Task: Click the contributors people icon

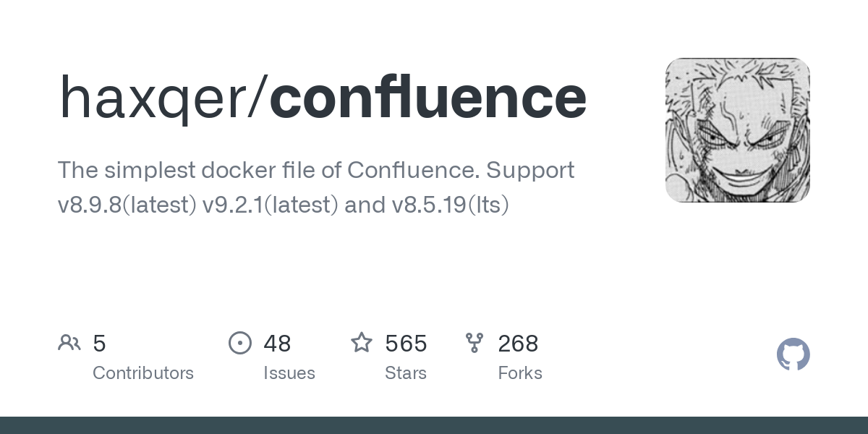Action: pyautogui.click(x=69, y=343)
